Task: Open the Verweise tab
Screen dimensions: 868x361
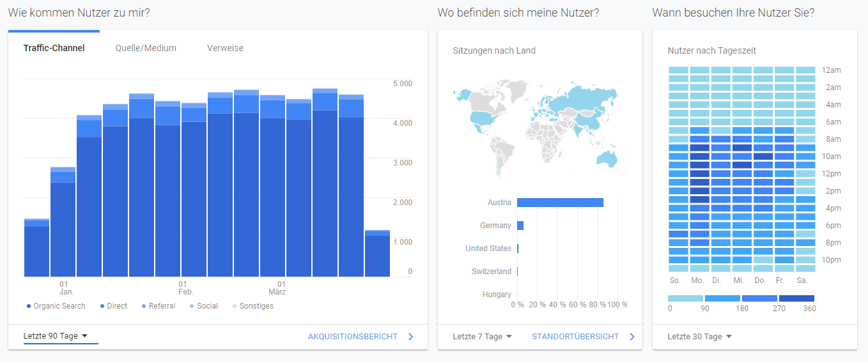Action: tap(225, 48)
